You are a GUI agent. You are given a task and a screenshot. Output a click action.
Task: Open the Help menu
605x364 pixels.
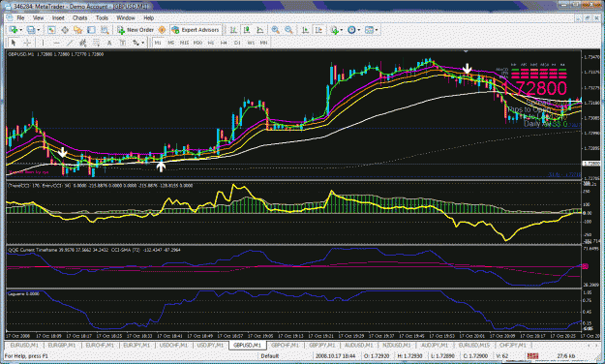point(148,17)
